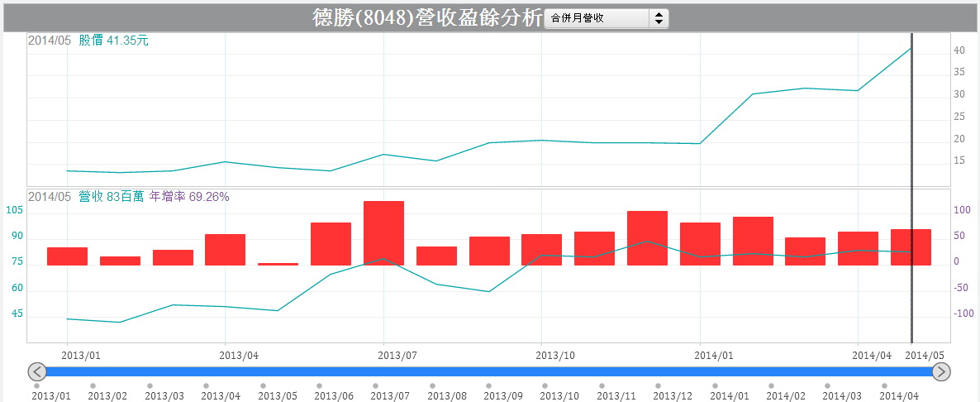
Task: Click the growth-rate axis value 100
Action: pos(962,210)
